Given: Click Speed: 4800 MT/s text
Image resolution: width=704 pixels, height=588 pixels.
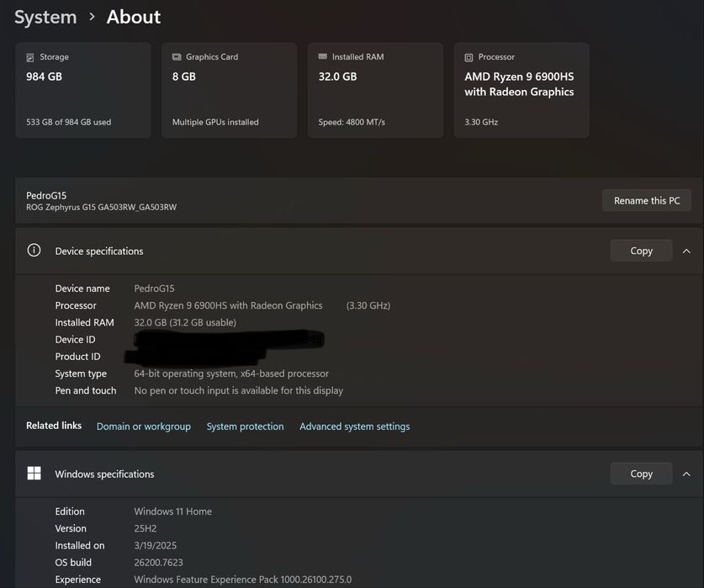Looking at the screenshot, I should tap(352, 122).
